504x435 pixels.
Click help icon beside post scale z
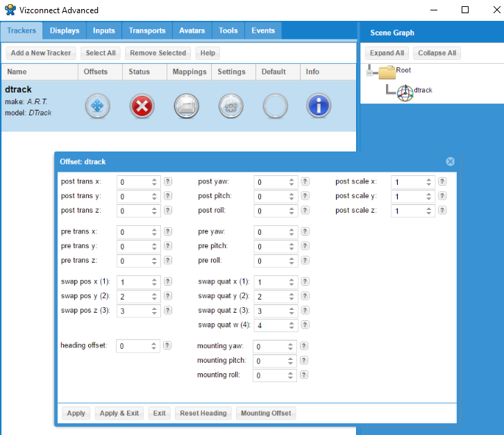(442, 211)
